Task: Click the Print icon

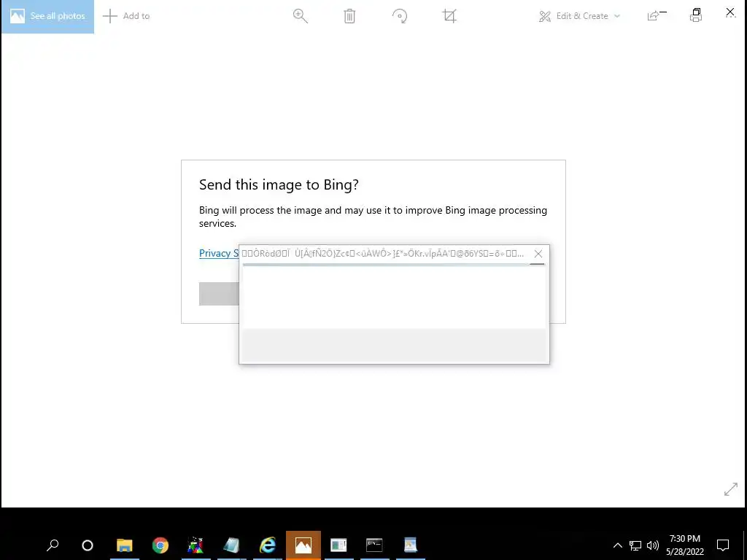Action: coord(696,15)
